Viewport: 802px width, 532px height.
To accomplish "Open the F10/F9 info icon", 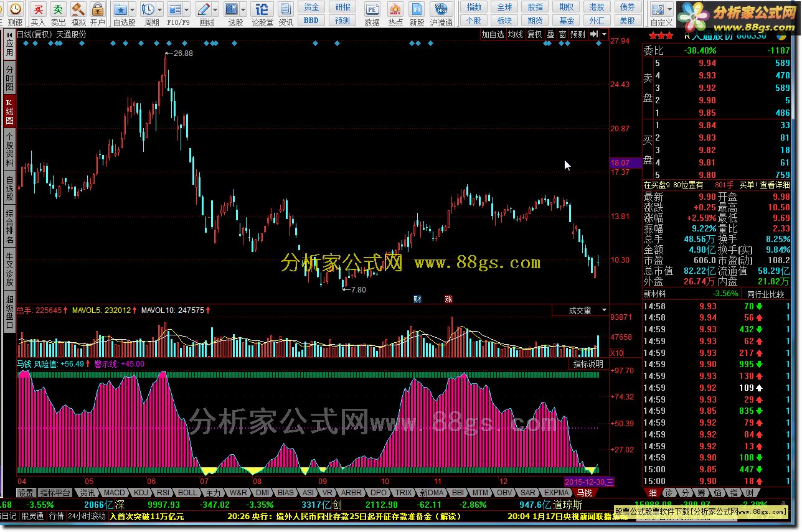I will coord(175,9).
